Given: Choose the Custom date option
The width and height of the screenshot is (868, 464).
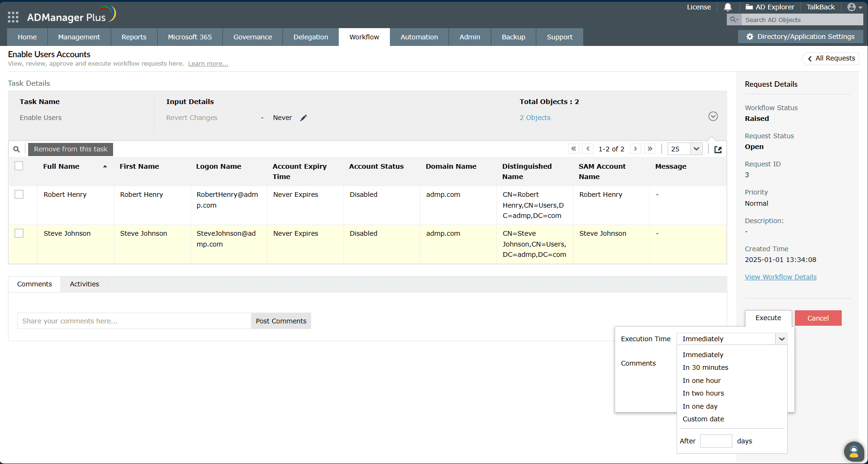Looking at the screenshot, I should tap(703, 419).
